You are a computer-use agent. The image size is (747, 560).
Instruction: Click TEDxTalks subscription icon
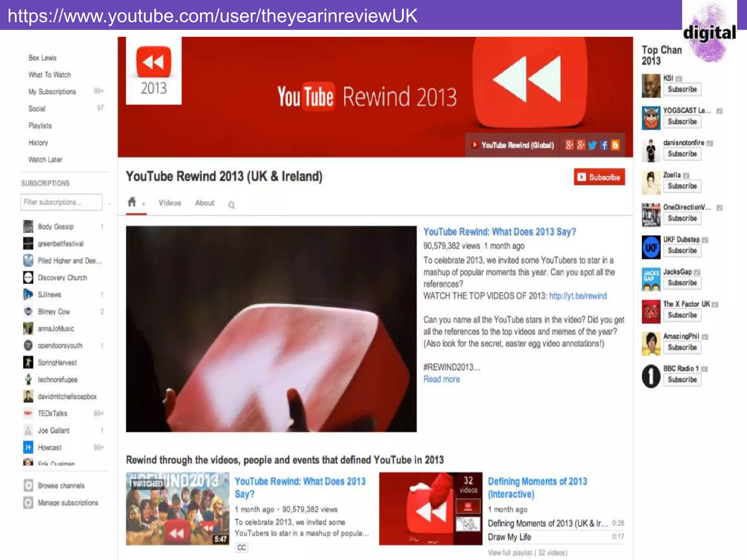[x=28, y=413]
